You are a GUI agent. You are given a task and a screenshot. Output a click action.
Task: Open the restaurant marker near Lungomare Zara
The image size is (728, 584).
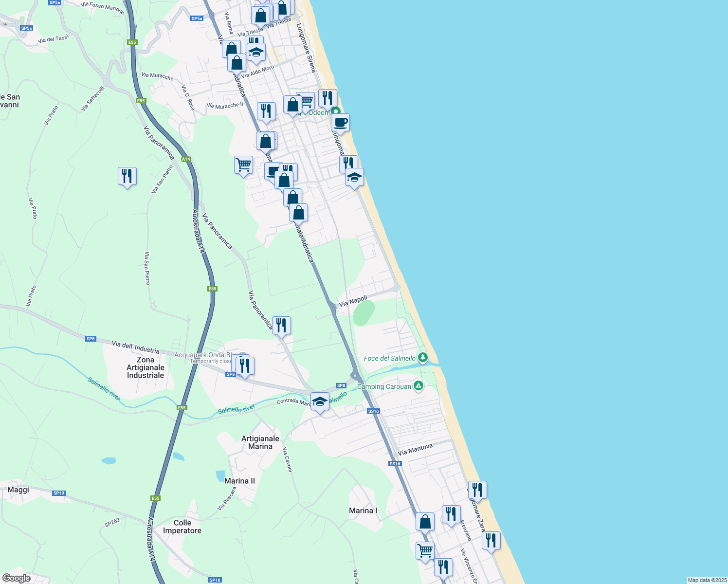tap(477, 489)
